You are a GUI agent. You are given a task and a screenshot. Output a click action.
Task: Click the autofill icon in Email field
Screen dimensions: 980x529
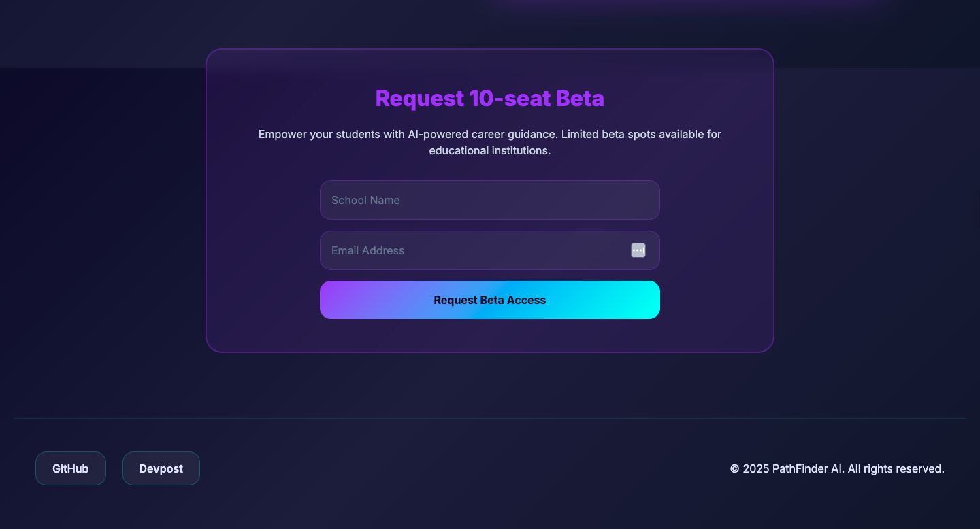point(638,250)
